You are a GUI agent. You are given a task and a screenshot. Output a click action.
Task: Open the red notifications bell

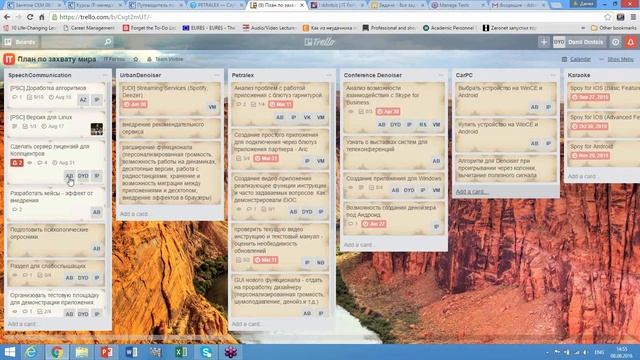(631, 42)
